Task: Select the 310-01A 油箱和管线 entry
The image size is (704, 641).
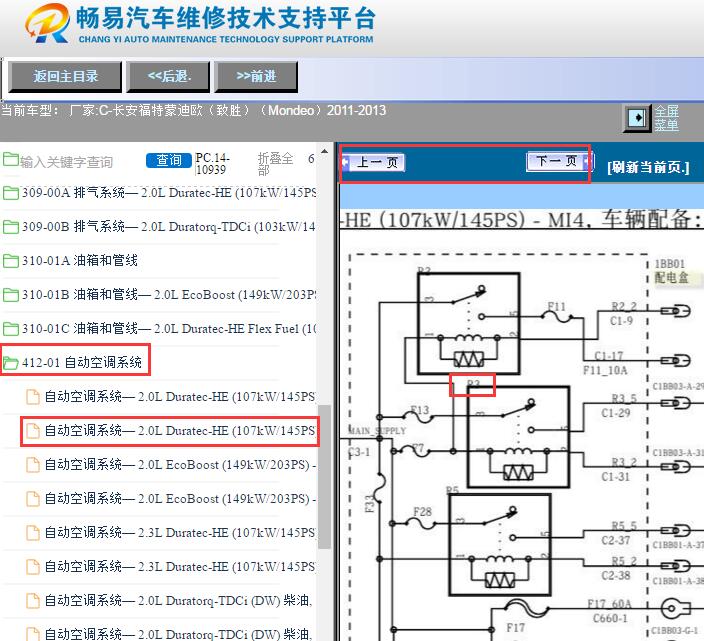Action: tap(80, 260)
